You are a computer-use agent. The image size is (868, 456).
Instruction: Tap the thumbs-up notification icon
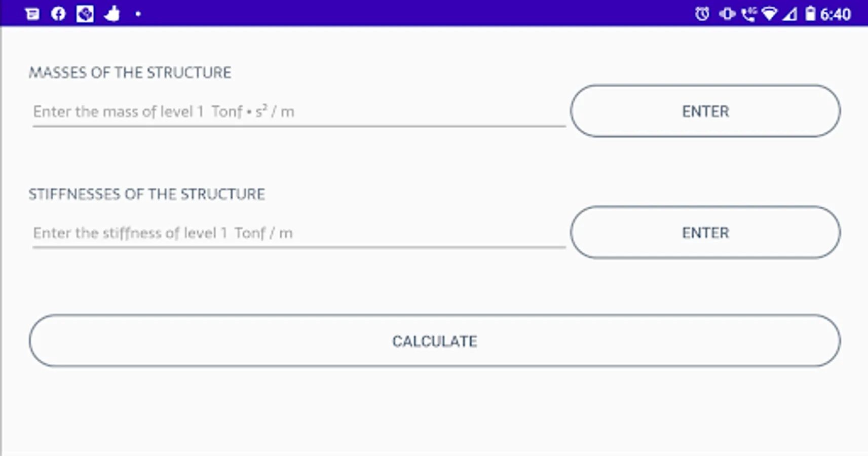coord(111,14)
